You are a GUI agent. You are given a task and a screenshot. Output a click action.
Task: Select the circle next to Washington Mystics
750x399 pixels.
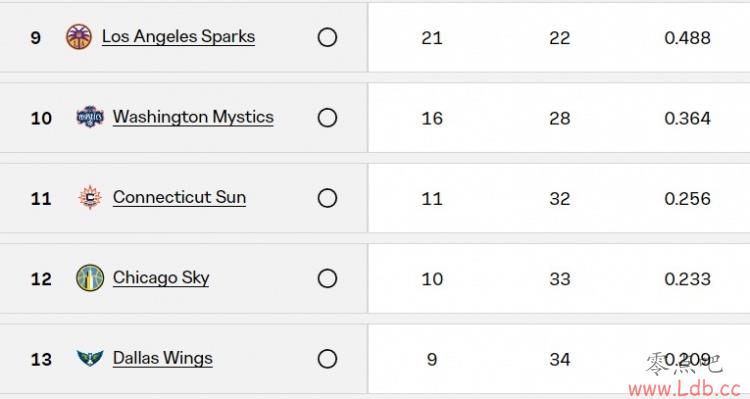pyautogui.click(x=327, y=118)
